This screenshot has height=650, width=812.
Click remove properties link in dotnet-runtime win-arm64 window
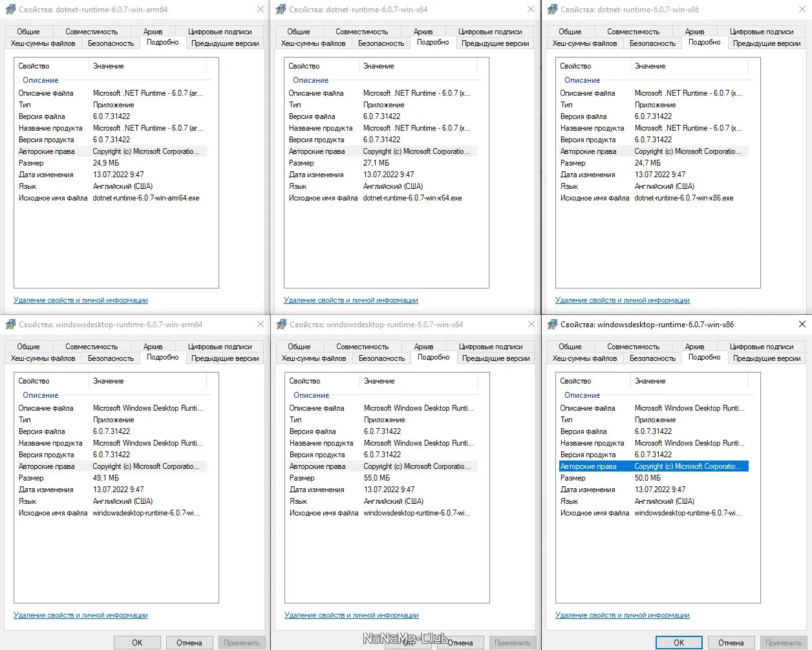point(81,300)
